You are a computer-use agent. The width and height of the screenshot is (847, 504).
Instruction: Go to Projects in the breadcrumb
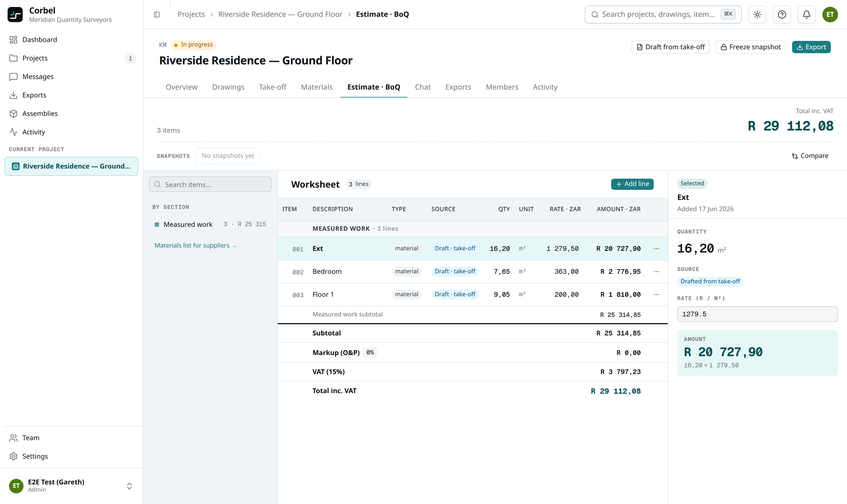point(191,14)
